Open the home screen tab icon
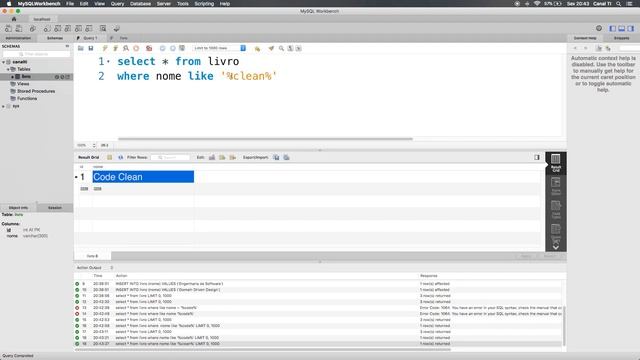Image resolution: width=640 pixels, height=360 pixels. pos(14,19)
